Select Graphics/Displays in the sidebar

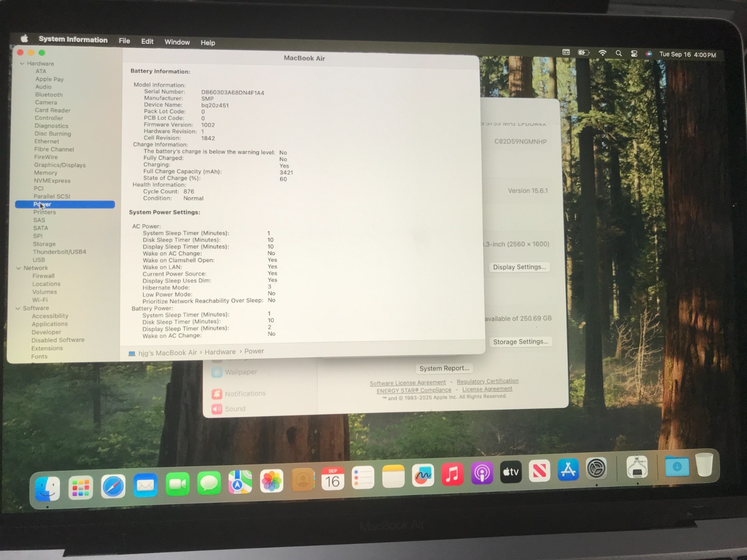[x=60, y=165]
